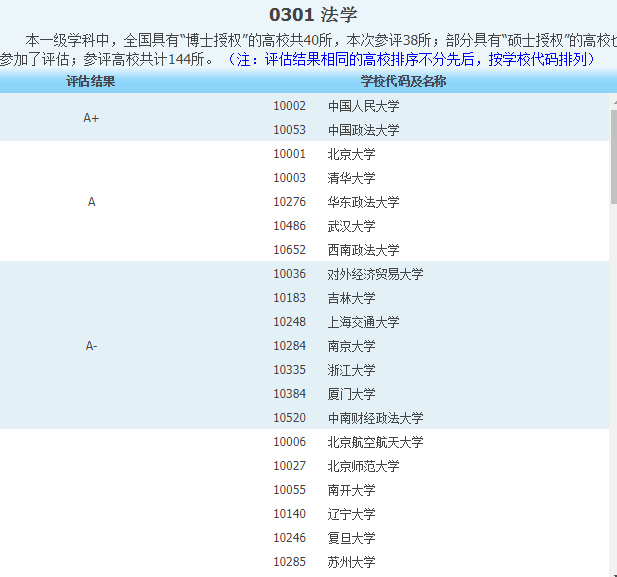Select 武汉大学 in the table

click(351, 226)
